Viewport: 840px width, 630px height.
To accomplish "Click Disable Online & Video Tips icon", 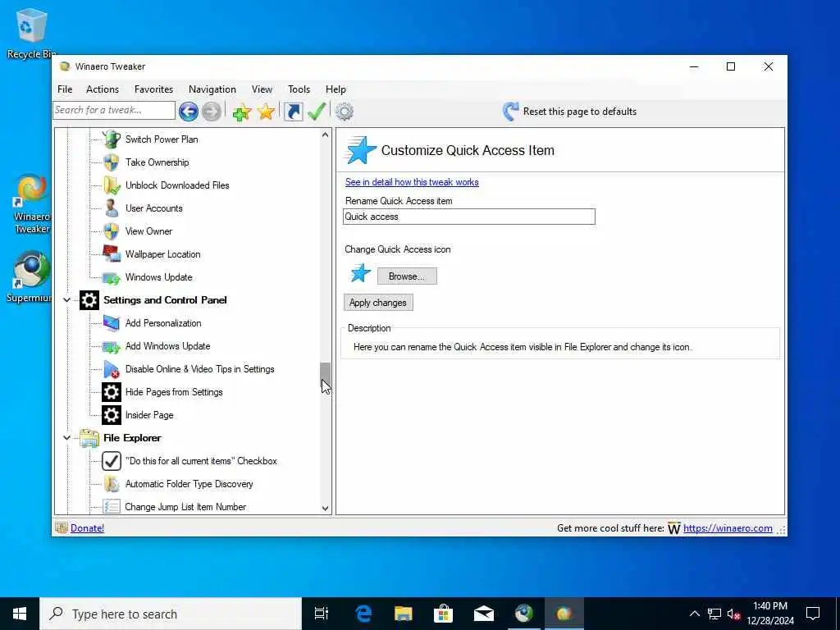I will point(112,369).
